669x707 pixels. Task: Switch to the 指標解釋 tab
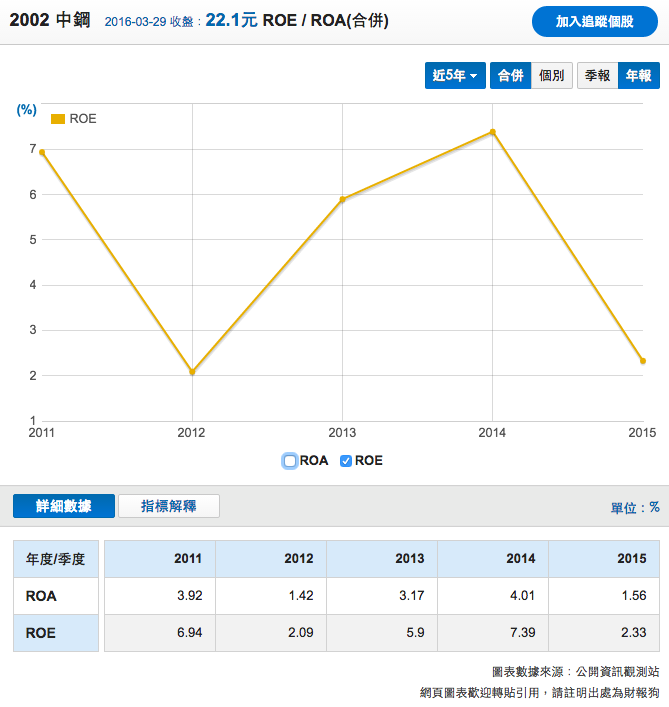point(168,506)
